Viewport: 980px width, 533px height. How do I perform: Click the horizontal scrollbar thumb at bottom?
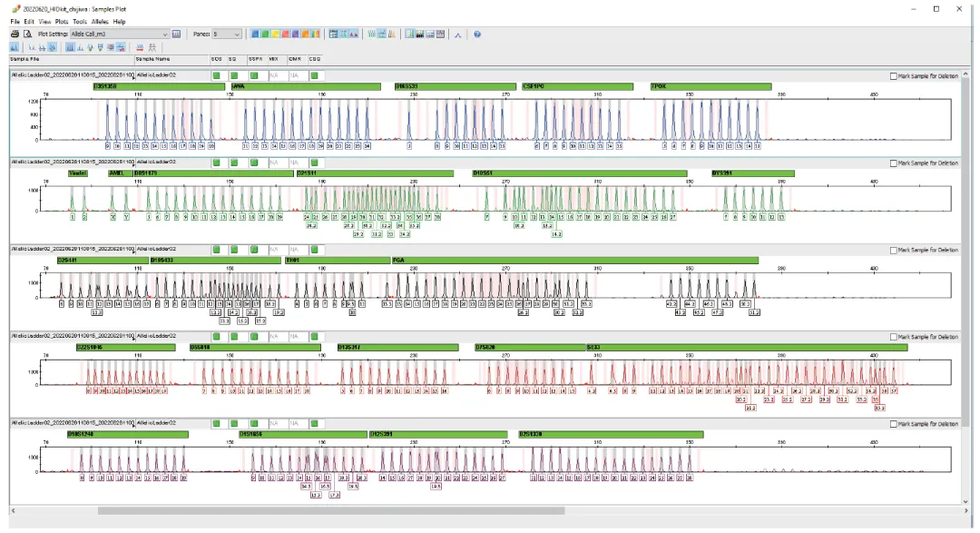click(331, 510)
